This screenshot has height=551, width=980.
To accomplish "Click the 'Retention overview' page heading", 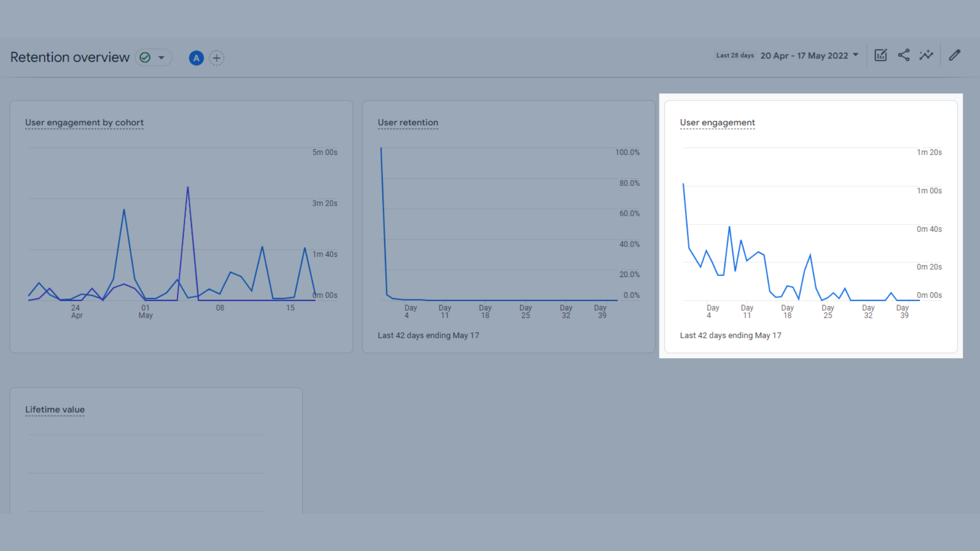I will (70, 57).
